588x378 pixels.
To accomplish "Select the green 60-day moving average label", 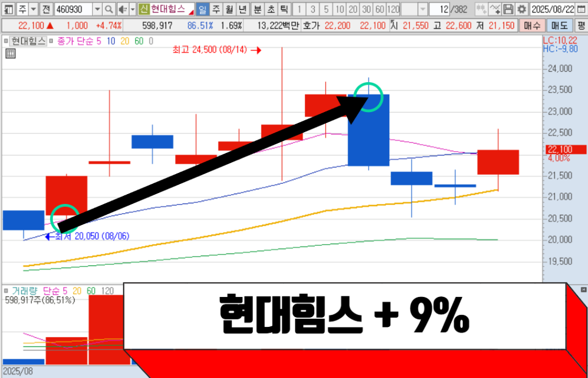I will (x=139, y=41).
